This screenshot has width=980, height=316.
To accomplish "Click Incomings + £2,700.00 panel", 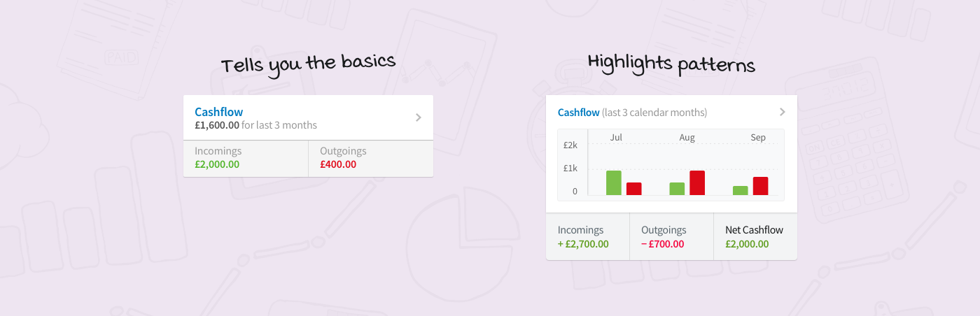I will [587, 237].
